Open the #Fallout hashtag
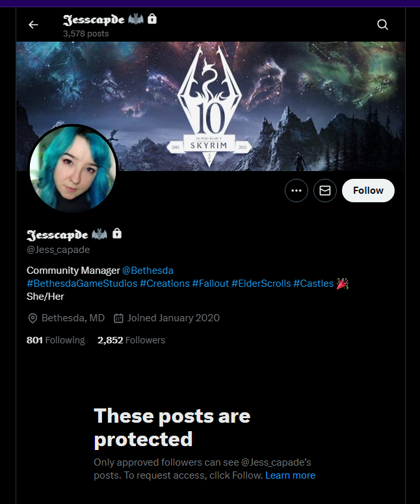The width and height of the screenshot is (420, 504). pyautogui.click(x=211, y=284)
